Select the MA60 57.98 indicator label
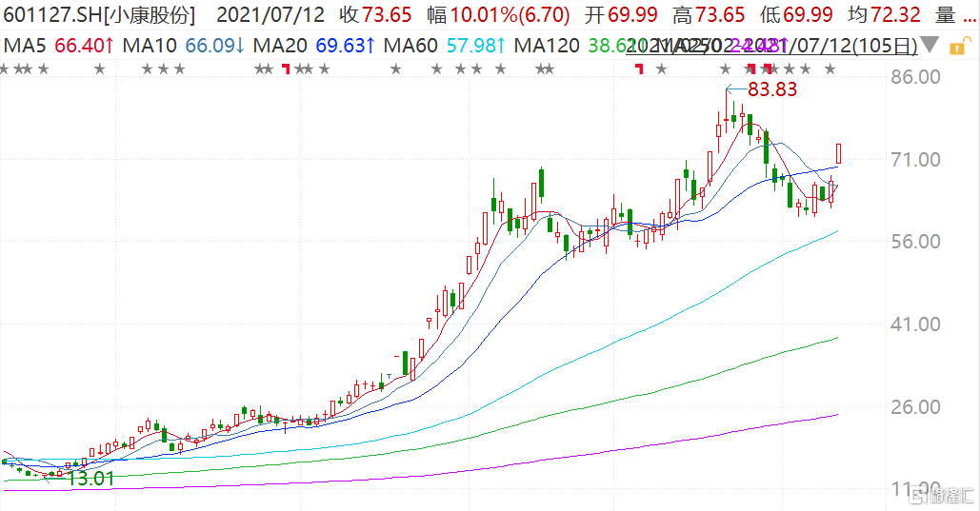The width and height of the screenshot is (980, 511). tap(445, 46)
